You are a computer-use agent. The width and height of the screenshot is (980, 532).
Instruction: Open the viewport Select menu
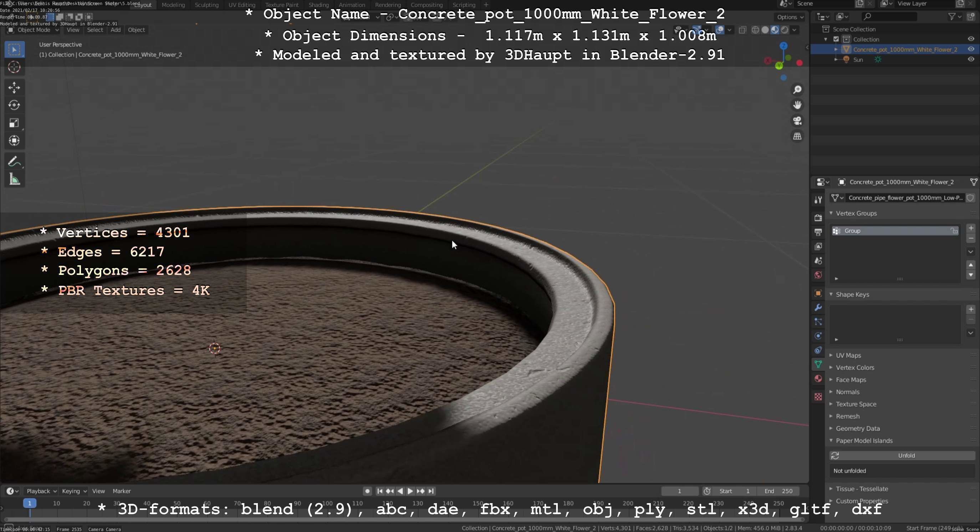[95, 30]
